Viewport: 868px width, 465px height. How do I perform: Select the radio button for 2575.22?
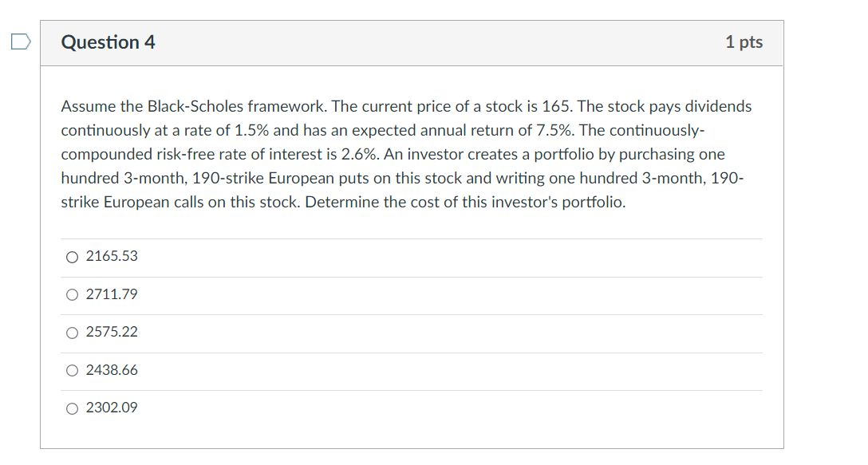point(71,333)
